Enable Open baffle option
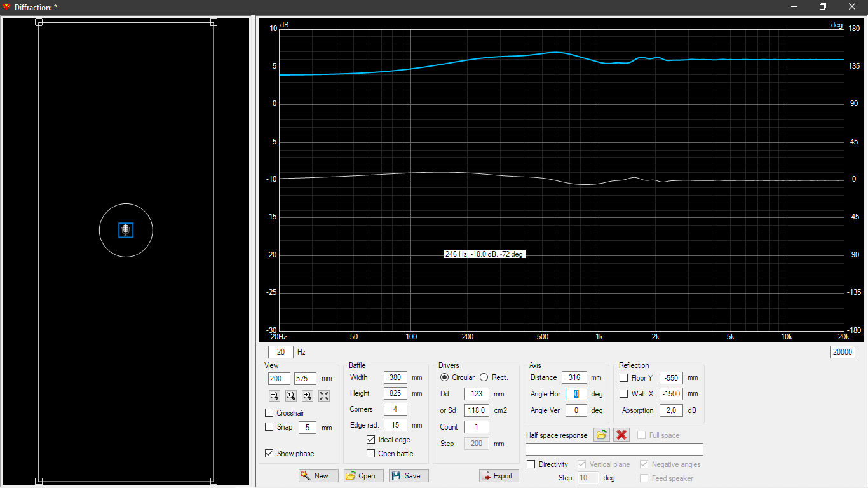This screenshot has width=868, height=488. coord(371,454)
